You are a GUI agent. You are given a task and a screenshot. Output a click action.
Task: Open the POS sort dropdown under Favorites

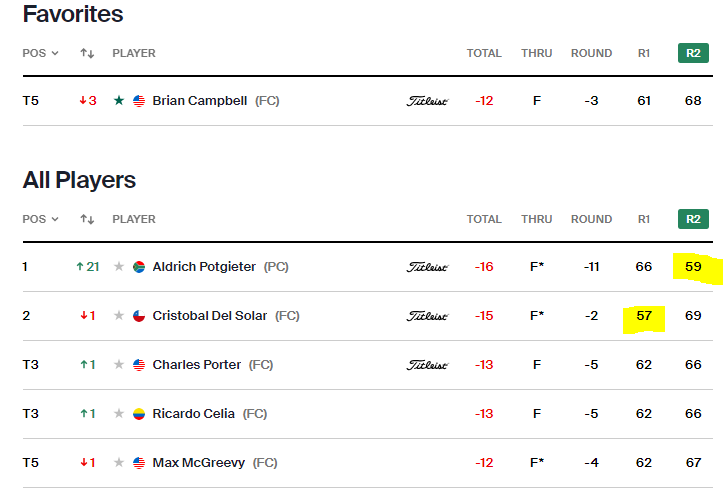[x=40, y=53]
